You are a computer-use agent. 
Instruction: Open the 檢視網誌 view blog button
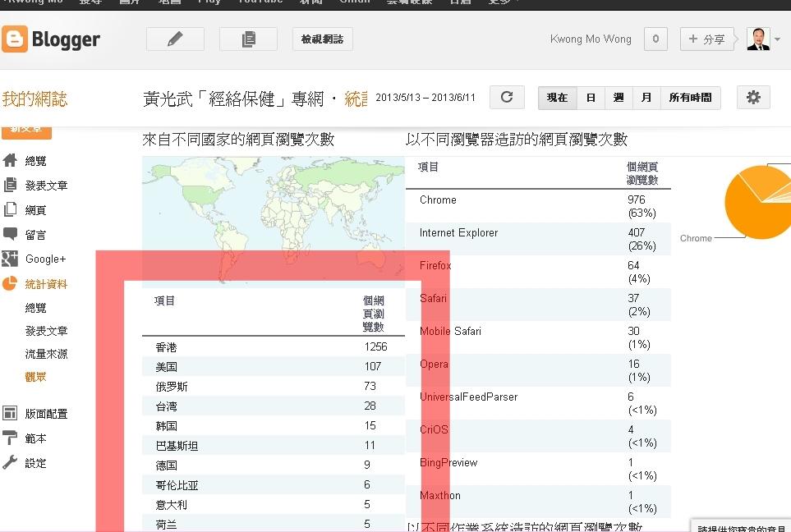[322, 39]
